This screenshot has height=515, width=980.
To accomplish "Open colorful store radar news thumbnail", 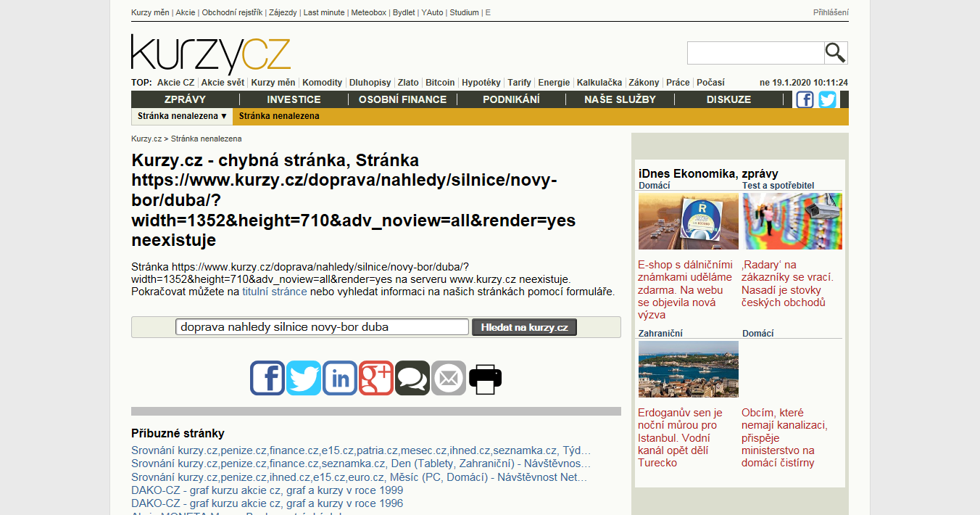I will click(x=792, y=221).
